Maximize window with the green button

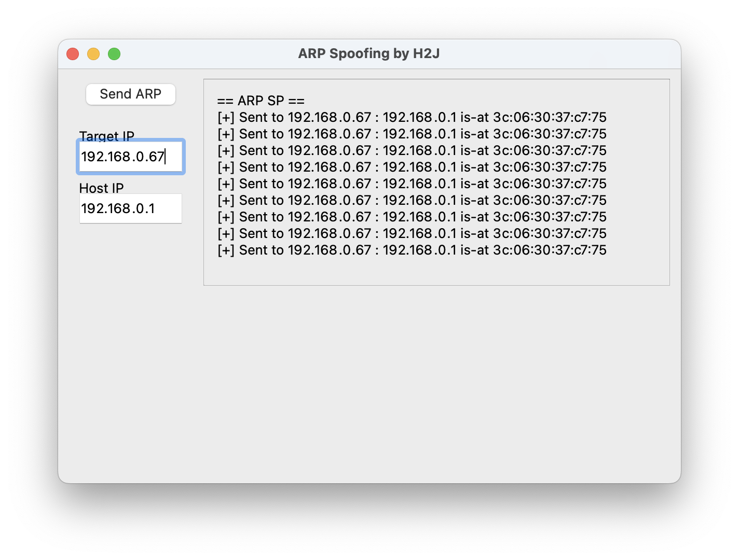(114, 54)
